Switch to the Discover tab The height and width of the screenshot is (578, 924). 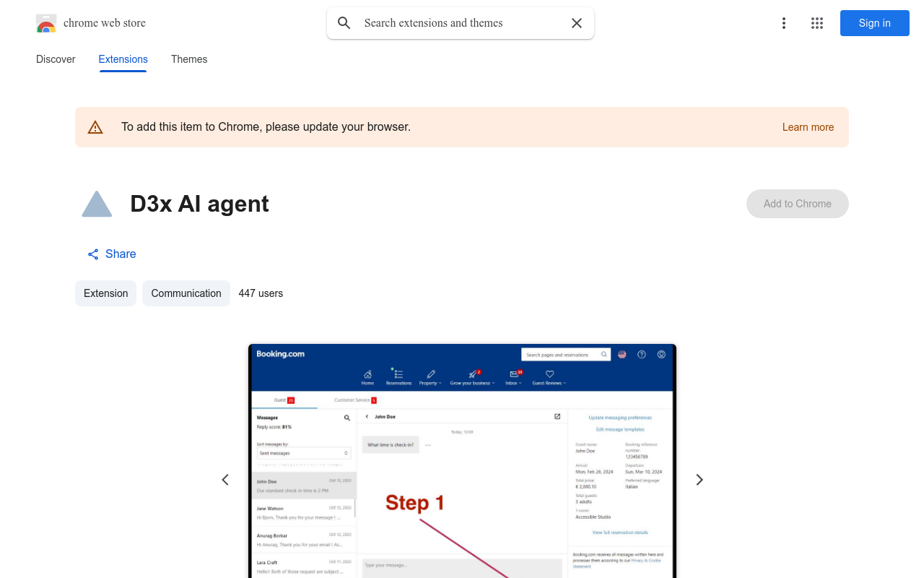pyautogui.click(x=56, y=59)
